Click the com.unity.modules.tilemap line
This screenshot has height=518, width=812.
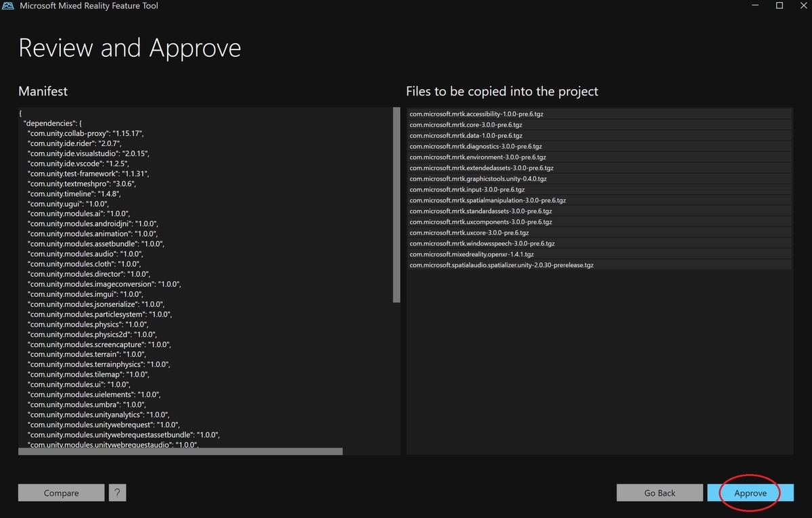click(x=89, y=374)
